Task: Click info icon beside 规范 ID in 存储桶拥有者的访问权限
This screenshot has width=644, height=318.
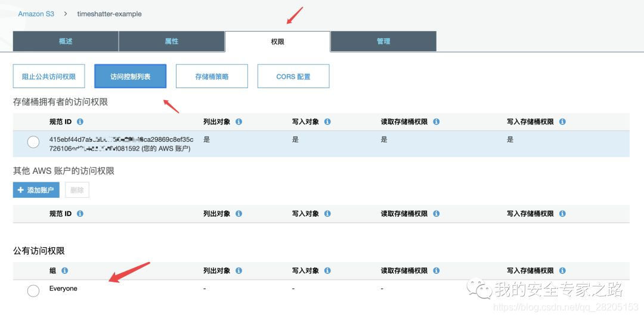Action: click(x=80, y=122)
